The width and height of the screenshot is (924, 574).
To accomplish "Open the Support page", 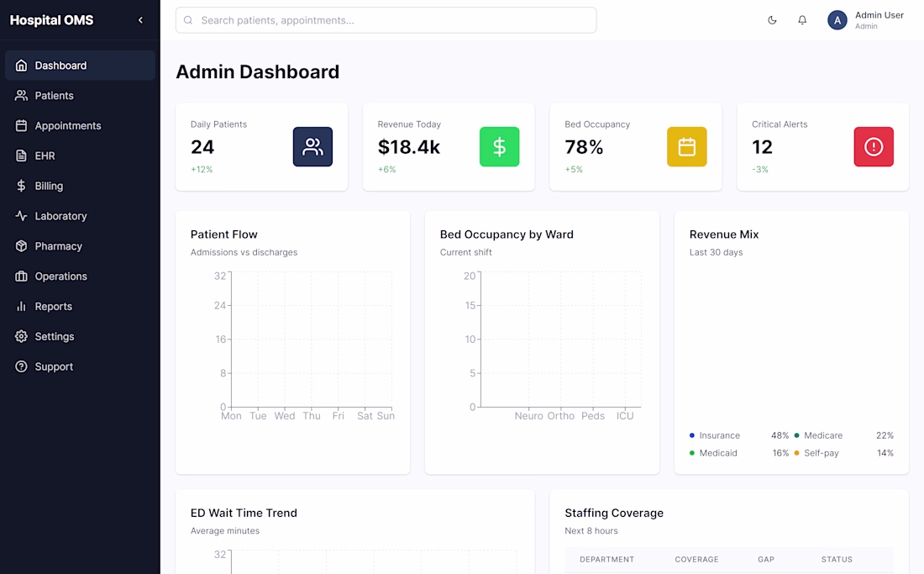I will pyautogui.click(x=80, y=366).
